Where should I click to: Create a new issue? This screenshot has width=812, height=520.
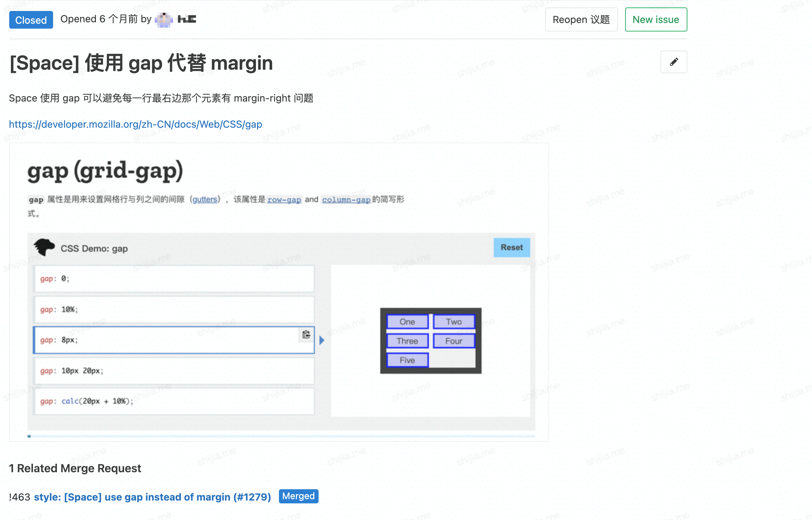coord(656,20)
